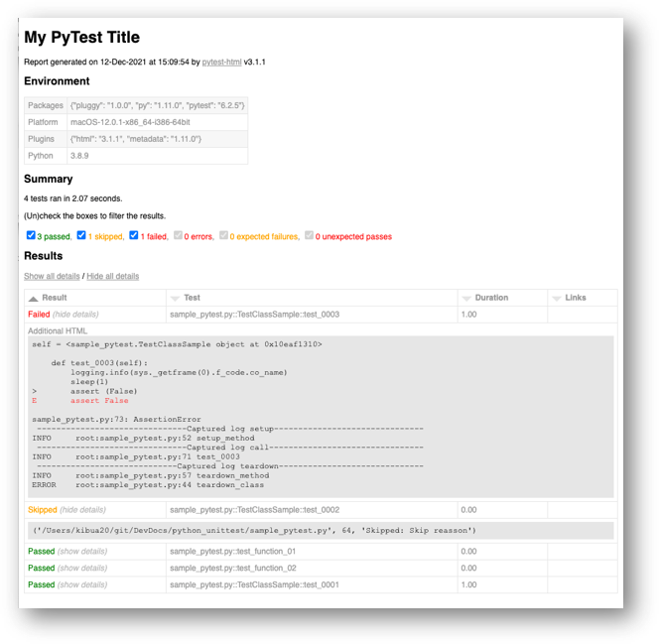Image resolution: width=659 pixels, height=644 pixels.
Task: Sort by the Result column arrow
Action: tap(33, 299)
